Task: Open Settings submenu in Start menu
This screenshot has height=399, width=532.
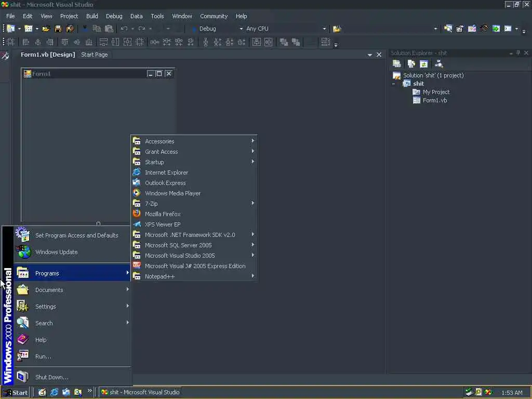Action: pyautogui.click(x=72, y=307)
